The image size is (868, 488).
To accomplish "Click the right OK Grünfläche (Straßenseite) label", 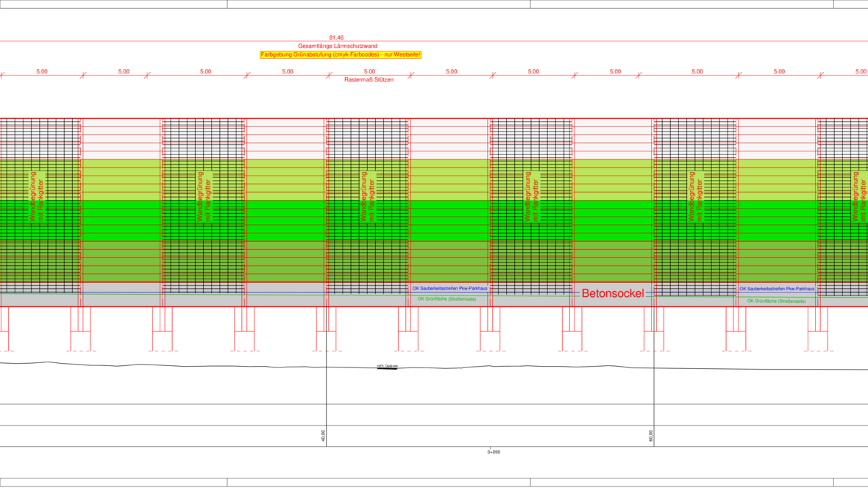I will tap(776, 301).
